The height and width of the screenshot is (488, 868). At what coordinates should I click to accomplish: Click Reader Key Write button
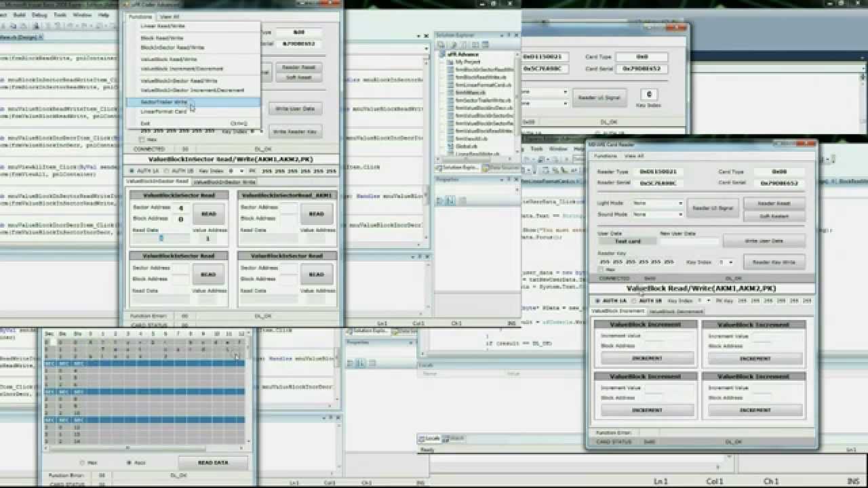click(774, 262)
